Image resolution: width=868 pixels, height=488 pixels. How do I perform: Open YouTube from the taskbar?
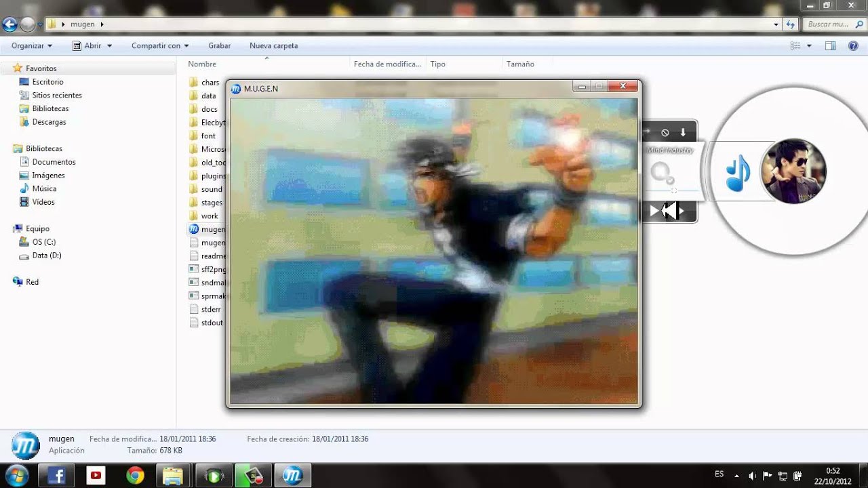(x=95, y=476)
